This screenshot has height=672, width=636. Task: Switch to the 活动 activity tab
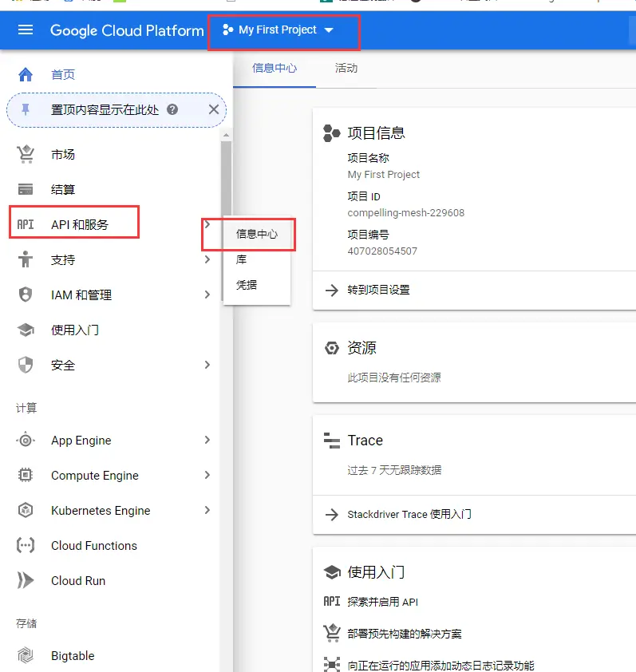tap(346, 68)
